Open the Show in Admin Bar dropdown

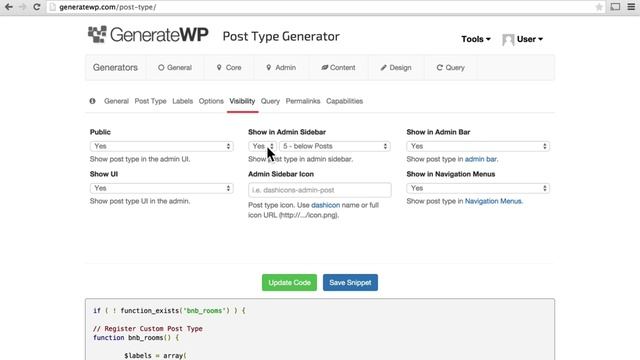coord(478,146)
